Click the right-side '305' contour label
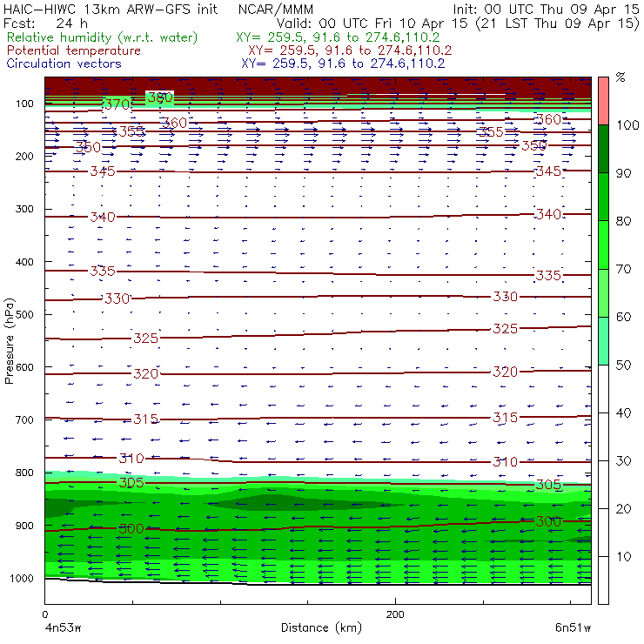Screen dimensions: 644x644 click(548, 485)
